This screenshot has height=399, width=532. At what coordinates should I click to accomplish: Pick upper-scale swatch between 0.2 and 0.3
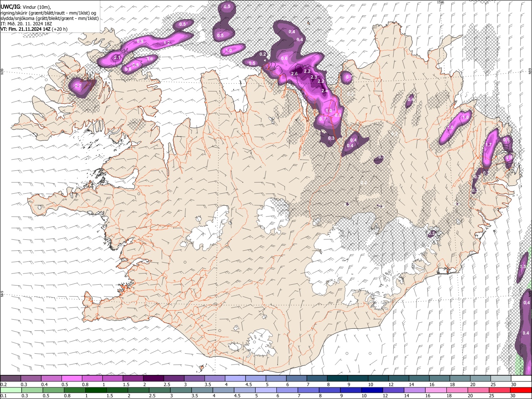click(10, 379)
